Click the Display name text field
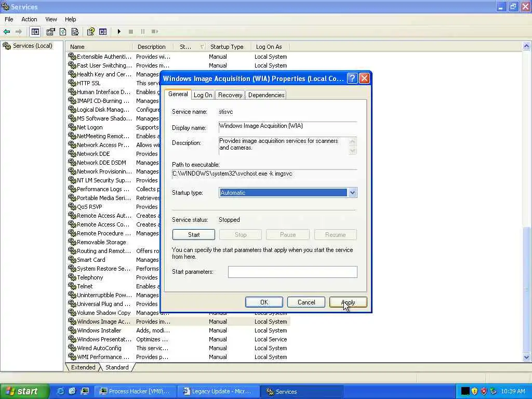Image resolution: width=532 pixels, height=399 pixels. [288, 126]
